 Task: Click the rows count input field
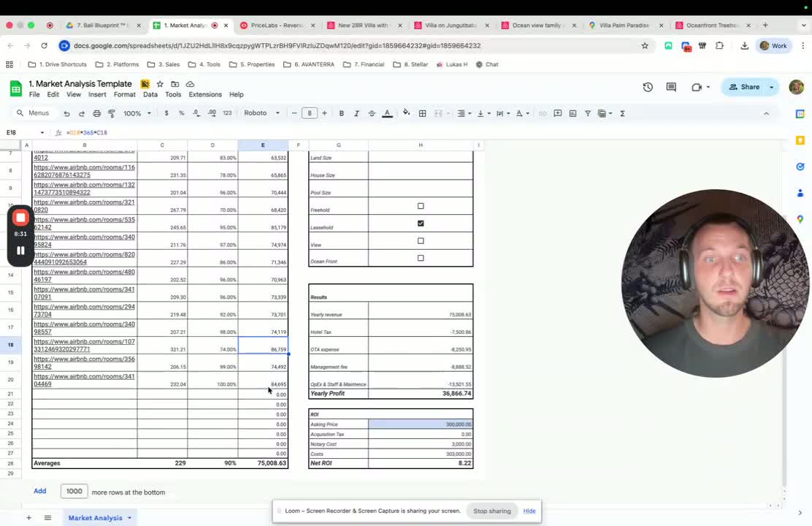point(74,491)
